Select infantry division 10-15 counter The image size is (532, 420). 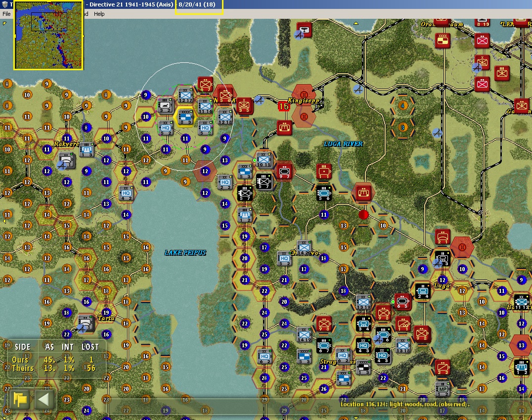[x=264, y=160]
